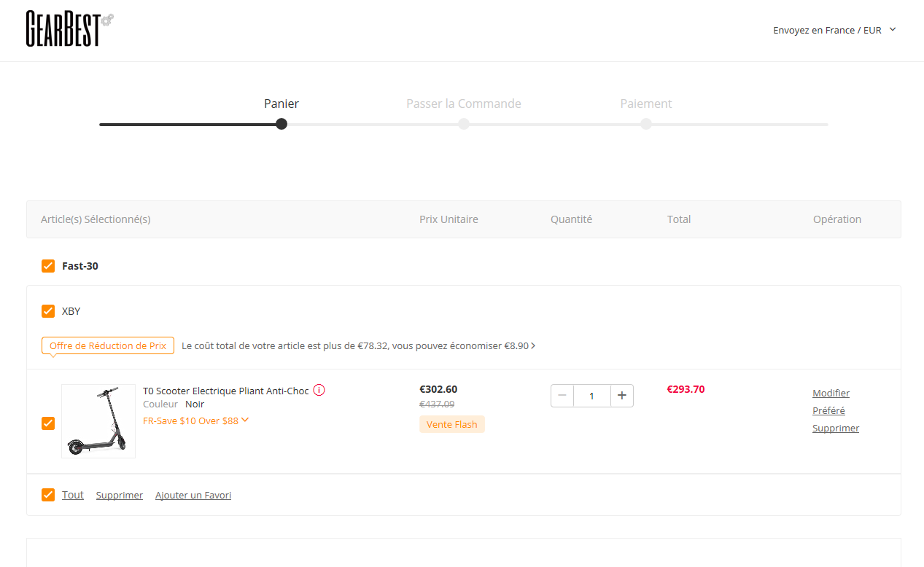Click the XBY seller name
Screen dimensions: 924x567
(71, 311)
